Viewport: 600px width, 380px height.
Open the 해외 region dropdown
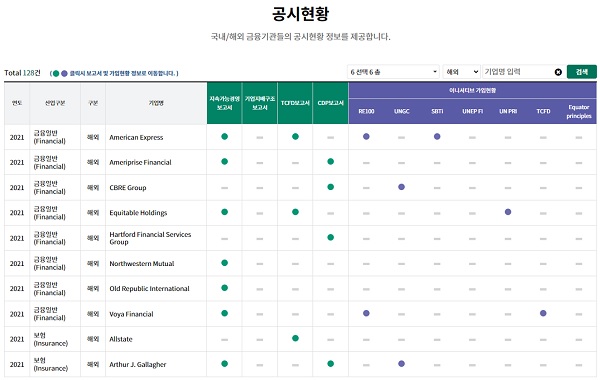click(x=461, y=72)
